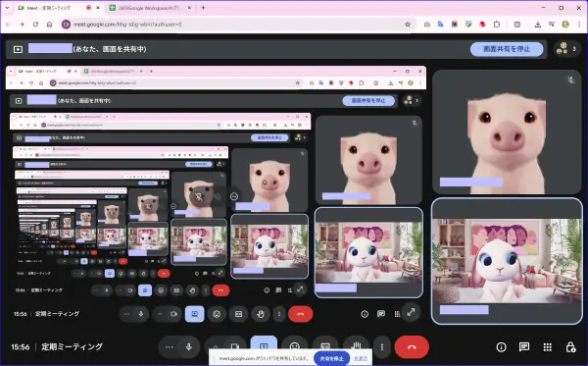Raise hand using the bottom call bar

(x=356, y=345)
